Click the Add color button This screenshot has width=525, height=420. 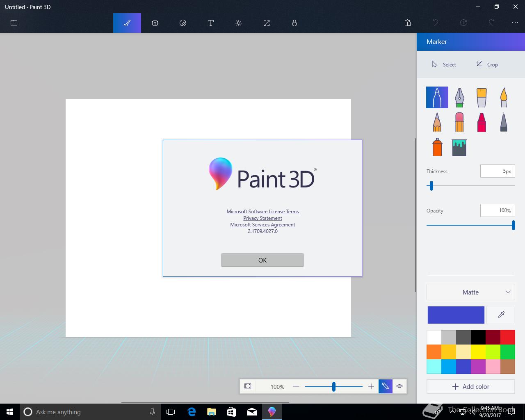point(471,386)
